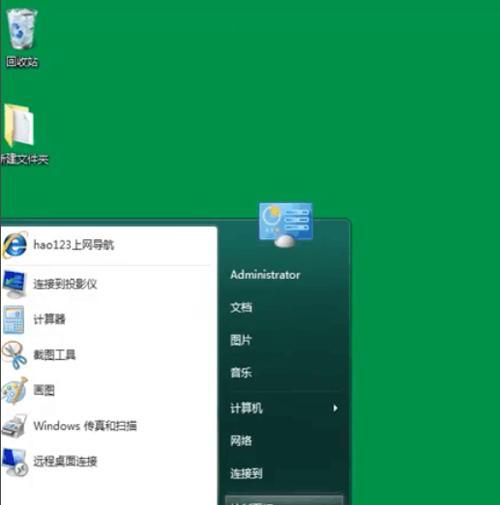Click the user account picture
This screenshot has height=505, width=500.
pos(285,225)
